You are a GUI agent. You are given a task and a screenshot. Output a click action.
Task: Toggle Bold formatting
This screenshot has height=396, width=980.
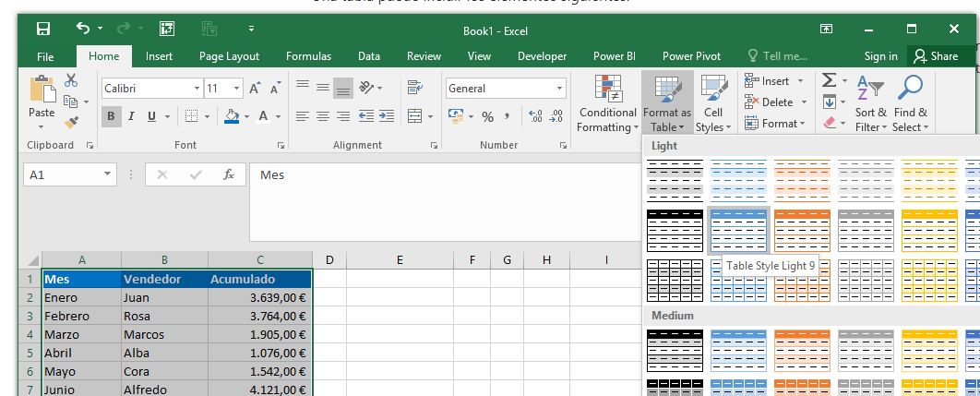112,116
